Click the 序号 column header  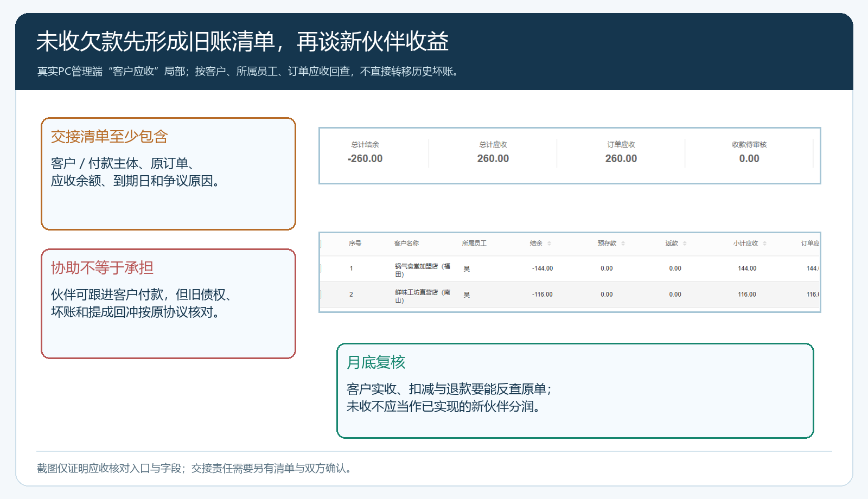355,244
